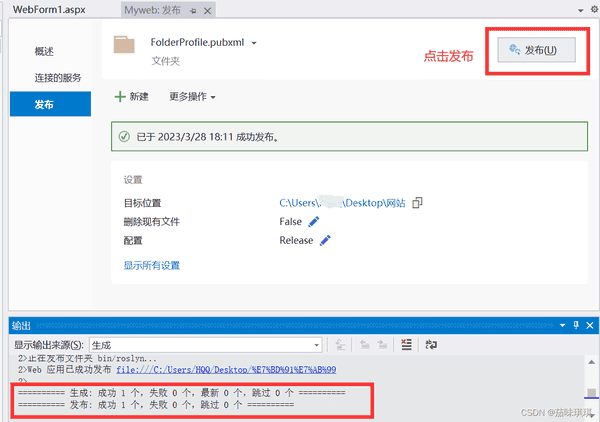Viewport: 600px width, 422px height.
Task: Toggle word wrap in output
Action: [431, 345]
